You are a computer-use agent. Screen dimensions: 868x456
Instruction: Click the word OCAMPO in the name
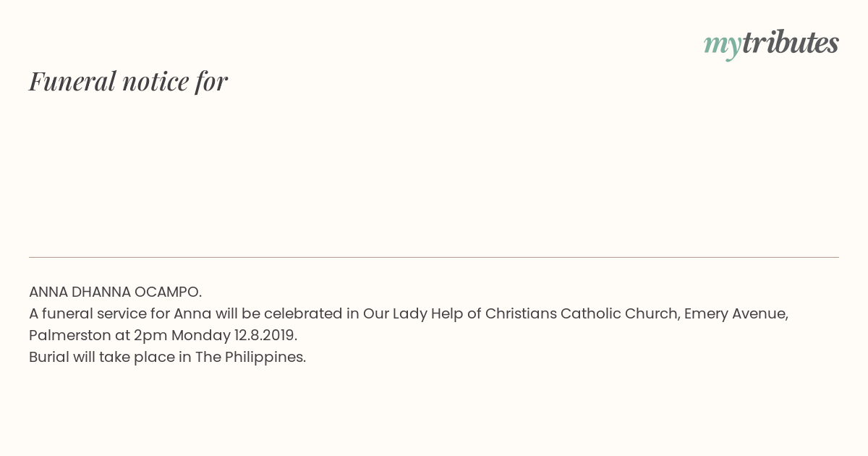point(168,292)
